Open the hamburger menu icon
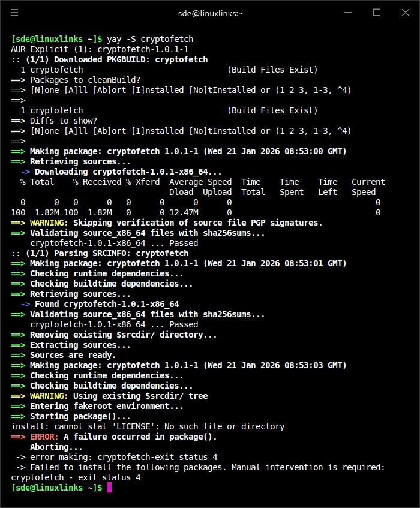 [x=14, y=12]
